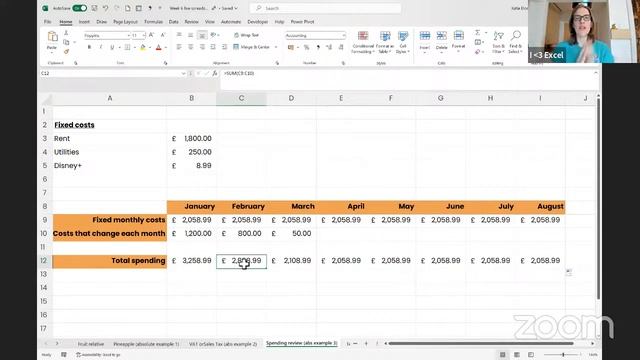This screenshot has height=360, width=640.
Task: Open the Formulas ribbon tab
Action: coord(153,22)
